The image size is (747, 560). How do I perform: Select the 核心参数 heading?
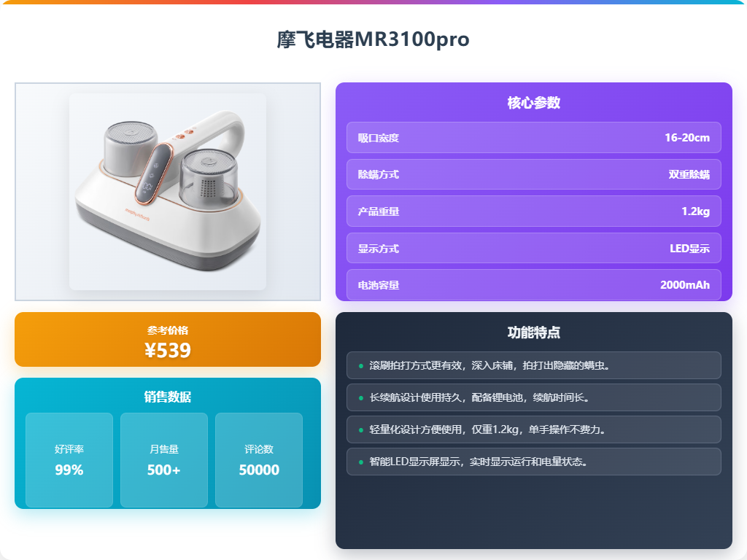533,103
